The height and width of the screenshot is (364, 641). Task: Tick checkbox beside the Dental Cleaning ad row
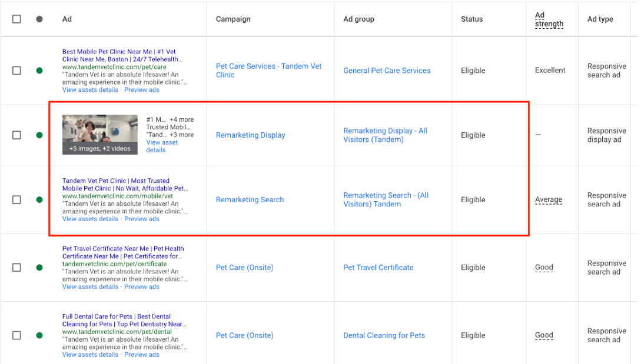[x=16, y=335]
